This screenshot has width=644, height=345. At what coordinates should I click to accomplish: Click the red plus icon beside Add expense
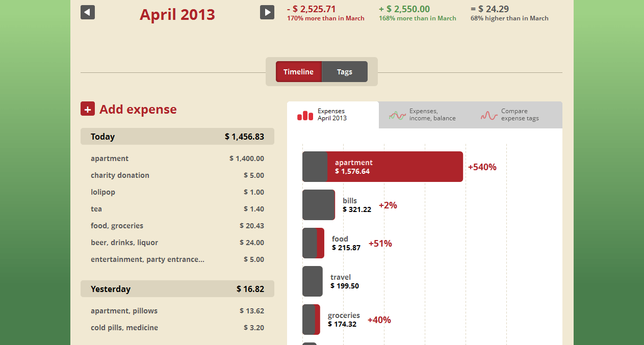87,109
